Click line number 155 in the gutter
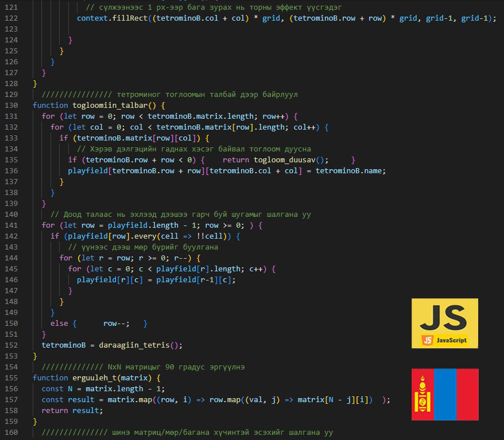The width and height of the screenshot is (504, 440). click(x=11, y=378)
